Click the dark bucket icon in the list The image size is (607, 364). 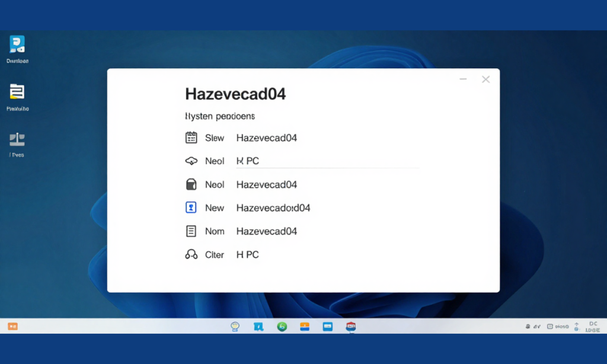click(191, 184)
